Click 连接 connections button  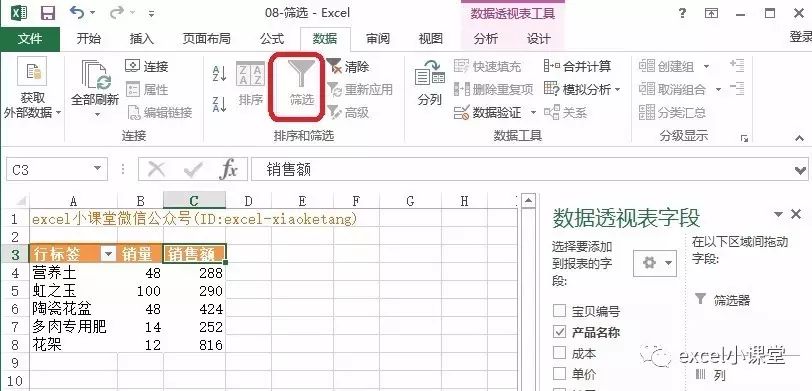point(147,66)
